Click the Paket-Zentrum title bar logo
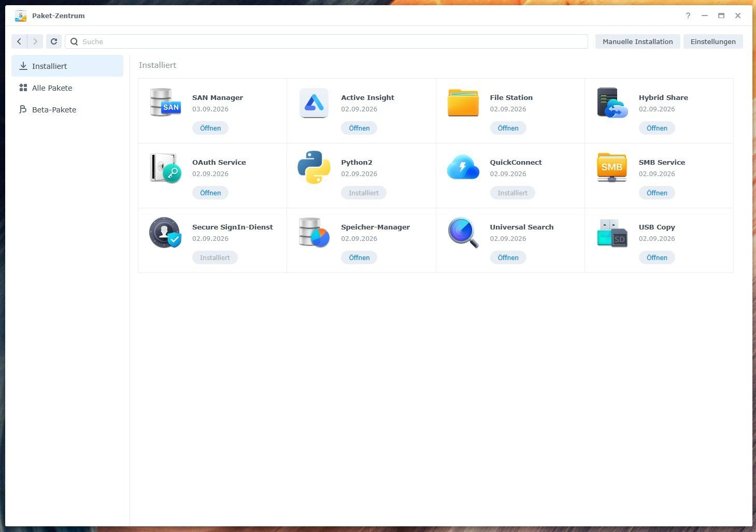Viewport: 756px width, 532px height. point(21,16)
